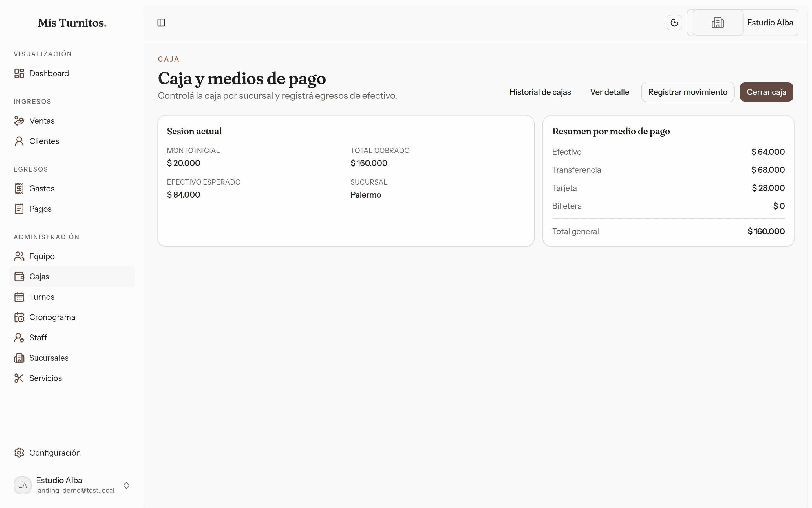Open the Pagos section
Screen dimensions: 812x508
[72, 209]
